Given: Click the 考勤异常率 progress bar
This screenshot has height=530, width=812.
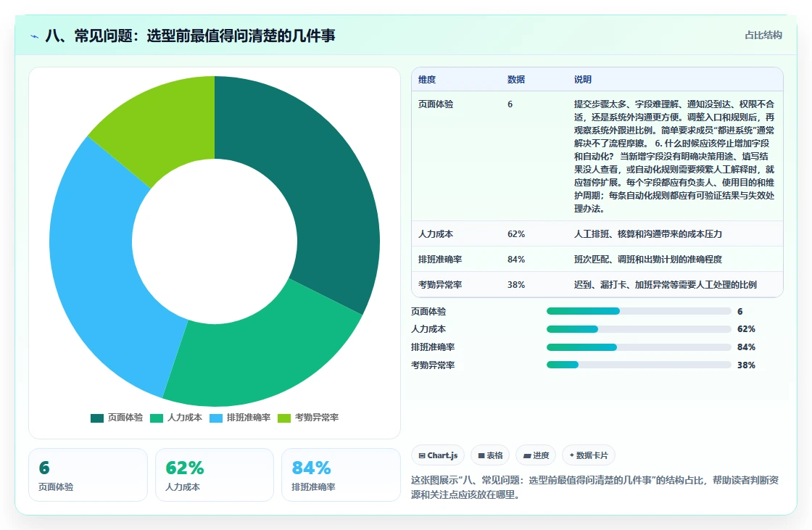Looking at the screenshot, I should click(639, 365).
